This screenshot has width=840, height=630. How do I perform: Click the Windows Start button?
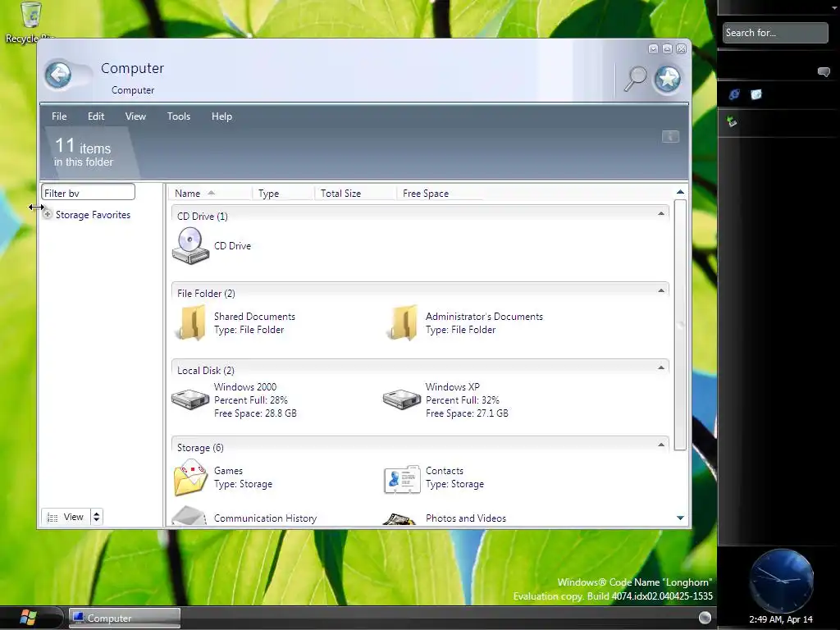coord(28,618)
